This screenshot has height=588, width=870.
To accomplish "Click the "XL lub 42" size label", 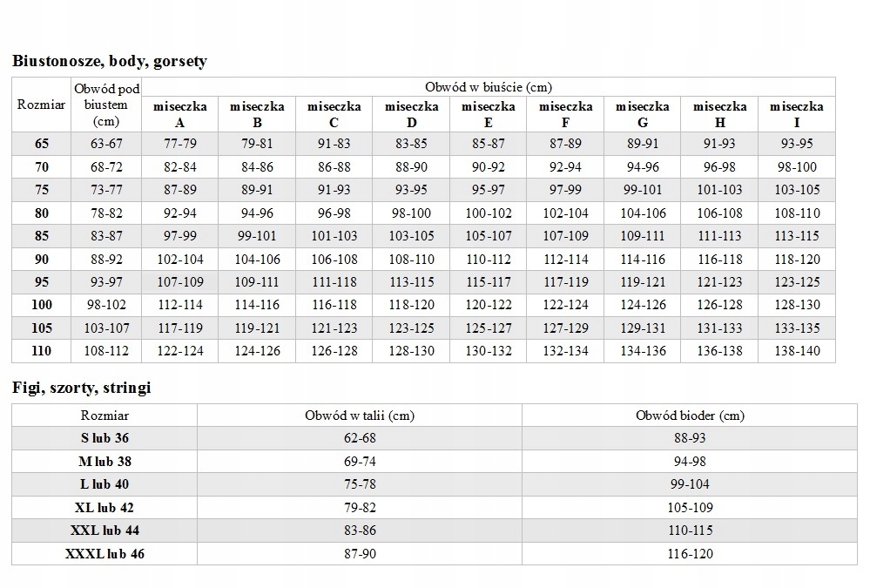I will coord(105,507).
